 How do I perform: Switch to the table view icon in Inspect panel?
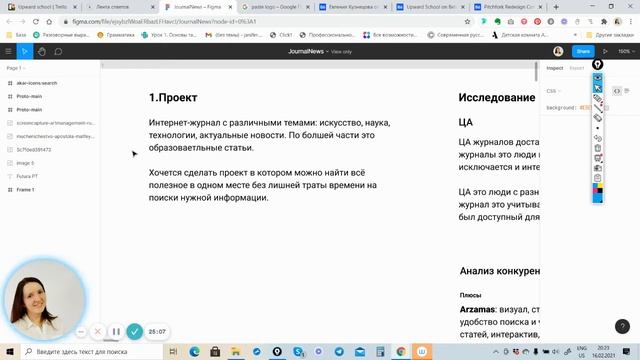(627, 91)
